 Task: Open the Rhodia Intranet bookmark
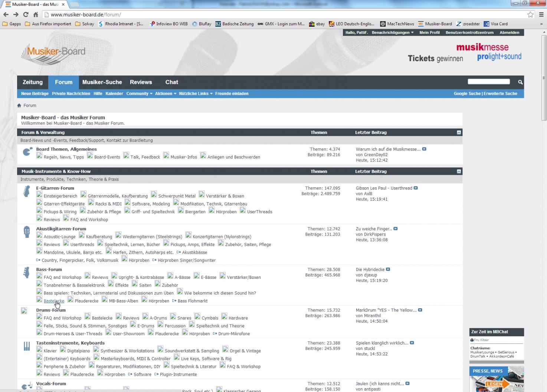121,24
